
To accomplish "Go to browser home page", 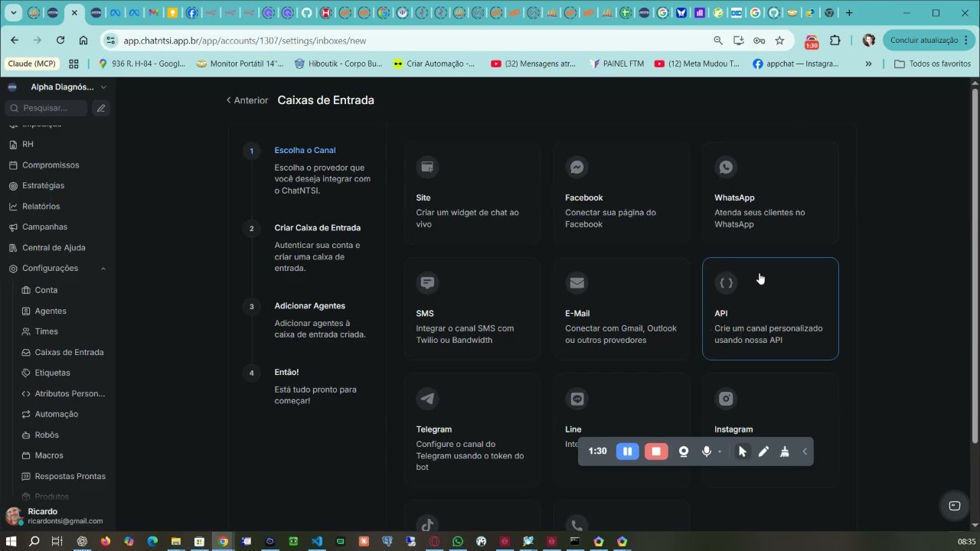I will pyautogui.click(x=83, y=41).
